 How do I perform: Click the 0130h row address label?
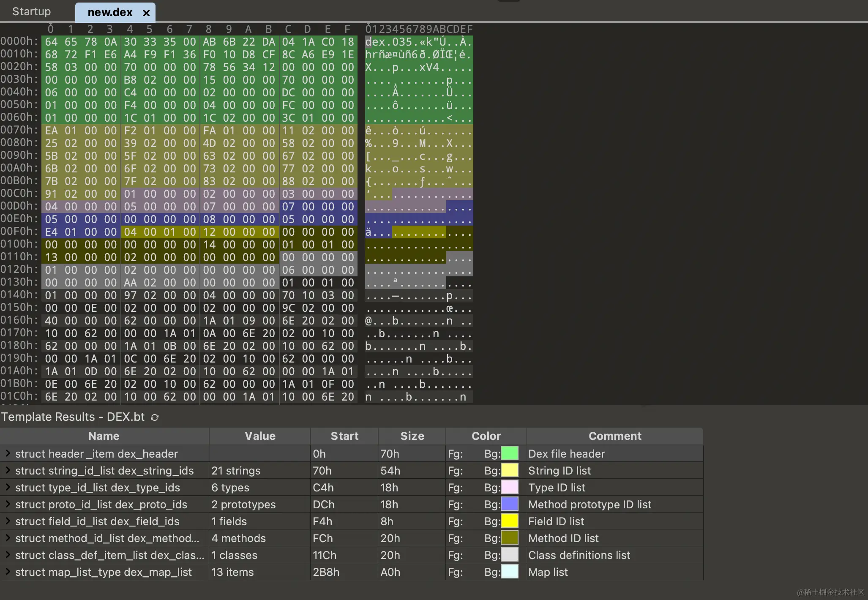coord(19,282)
